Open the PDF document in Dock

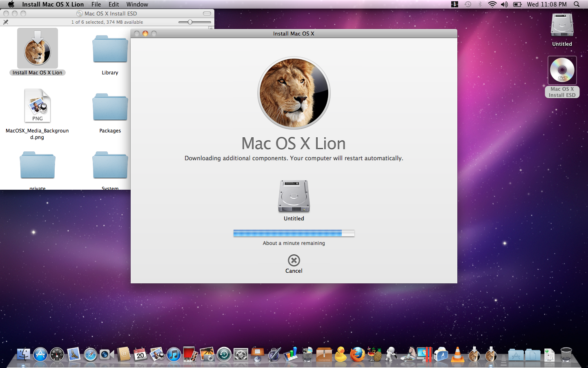[549, 355]
